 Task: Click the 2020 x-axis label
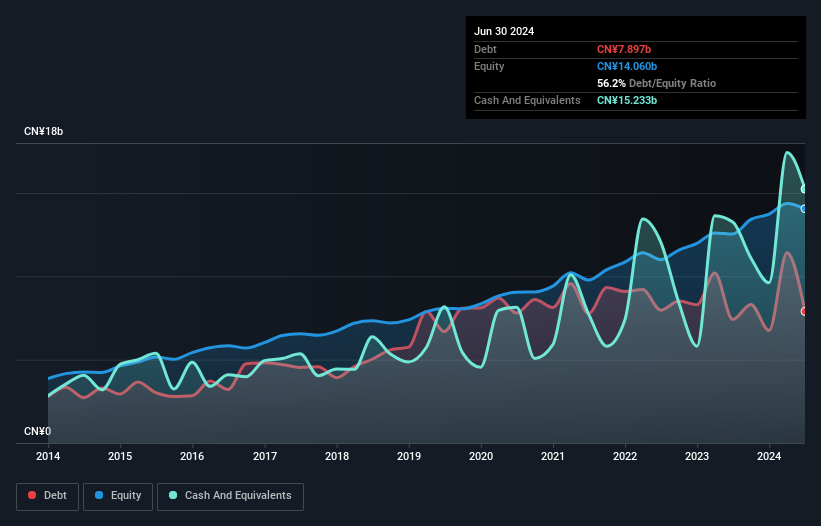[481, 456]
